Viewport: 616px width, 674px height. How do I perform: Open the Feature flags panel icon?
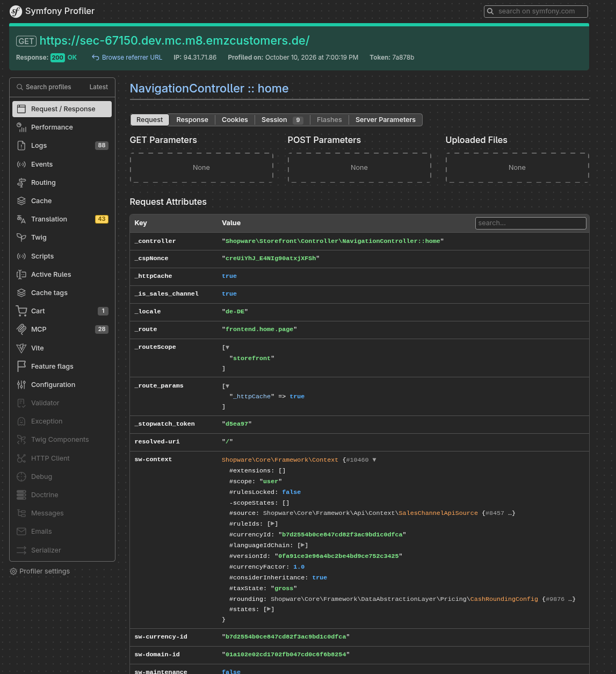click(x=21, y=367)
